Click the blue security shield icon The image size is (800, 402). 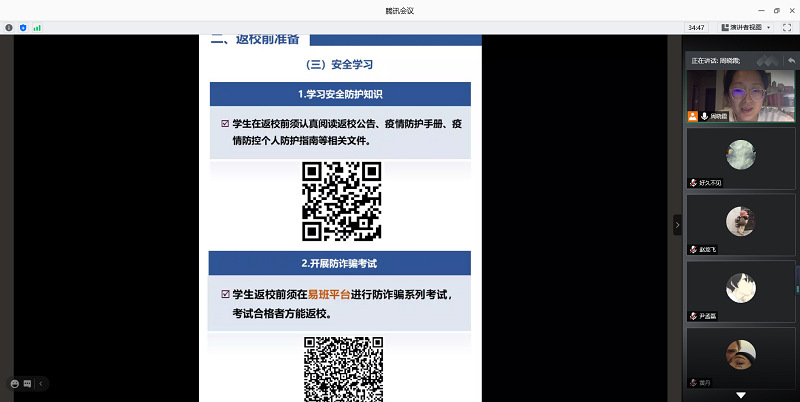coord(23,28)
